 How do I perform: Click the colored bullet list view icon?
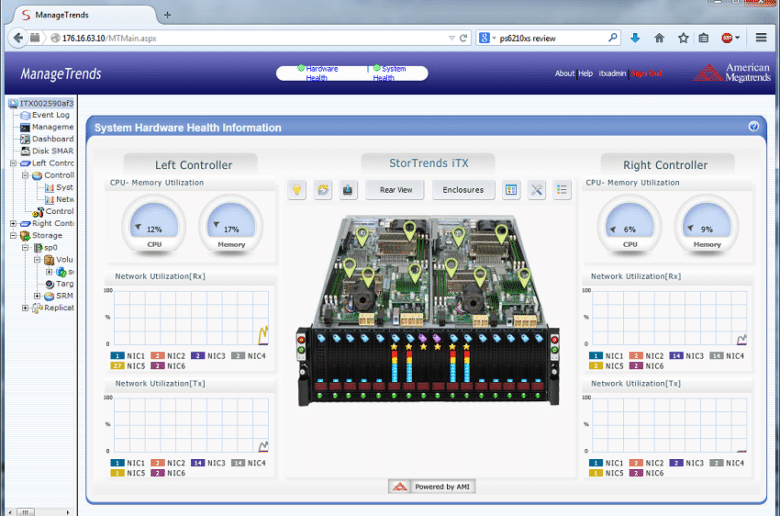562,190
